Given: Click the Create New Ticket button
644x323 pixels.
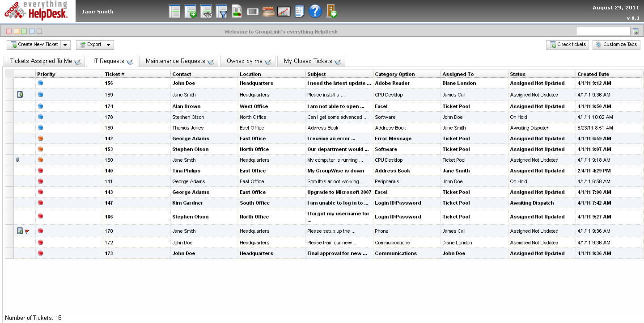Looking at the screenshot, I should click(x=34, y=45).
